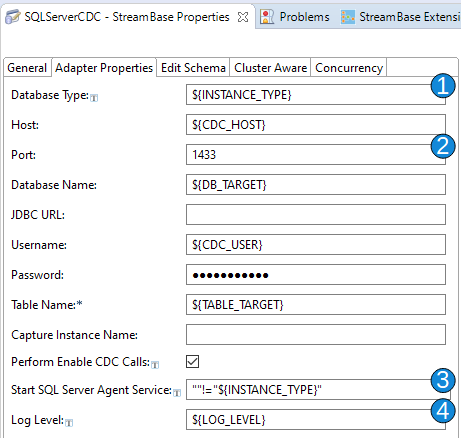Click the Database Type info icon
This screenshot has height=438, width=461.
pyautogui.click(x=94, y=98)
